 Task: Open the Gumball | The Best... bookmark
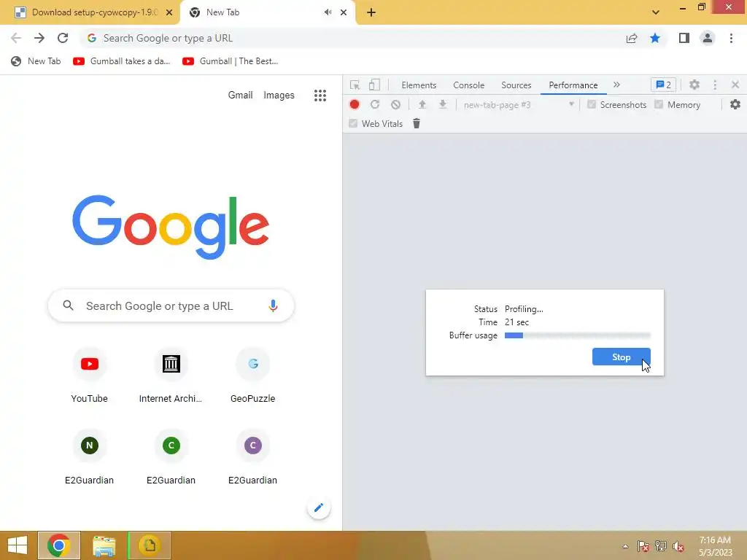pos(231,61)
